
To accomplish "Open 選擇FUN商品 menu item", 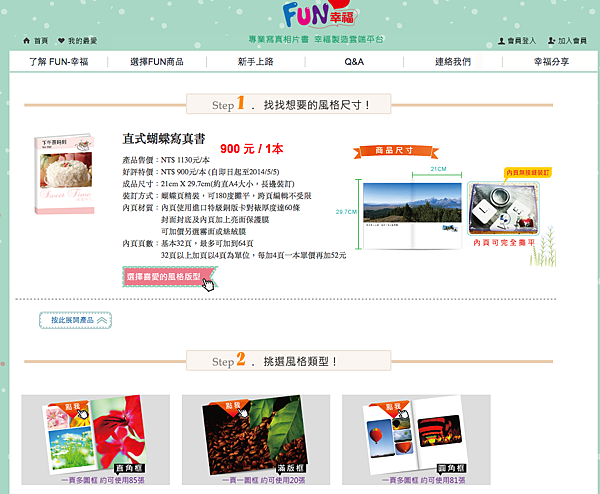I will click(x=157, y=62).
